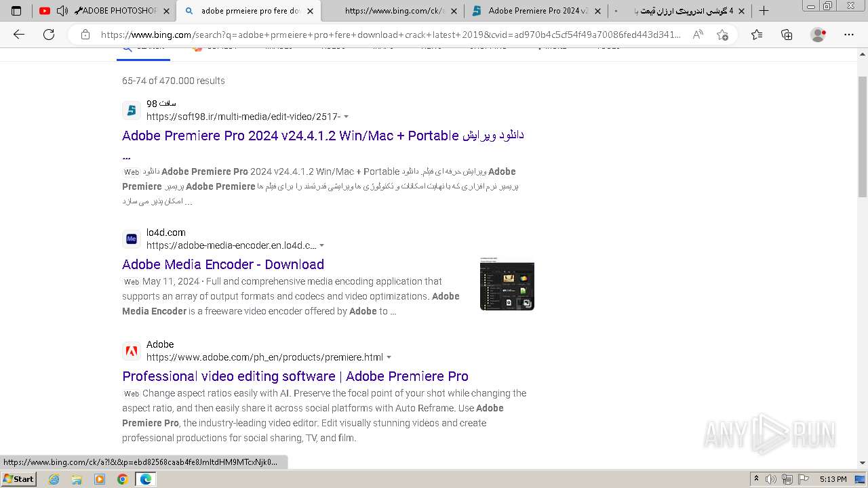Expand the soft98.ir URL dropdown arrow
The image size is (868, 488).
[x=347, y=117]
